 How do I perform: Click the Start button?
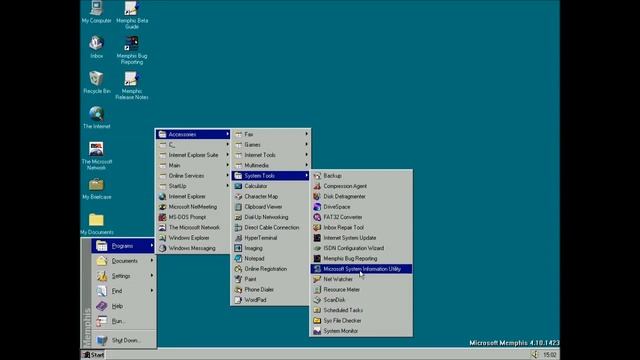pyautogui.click(x=93, y=355)
